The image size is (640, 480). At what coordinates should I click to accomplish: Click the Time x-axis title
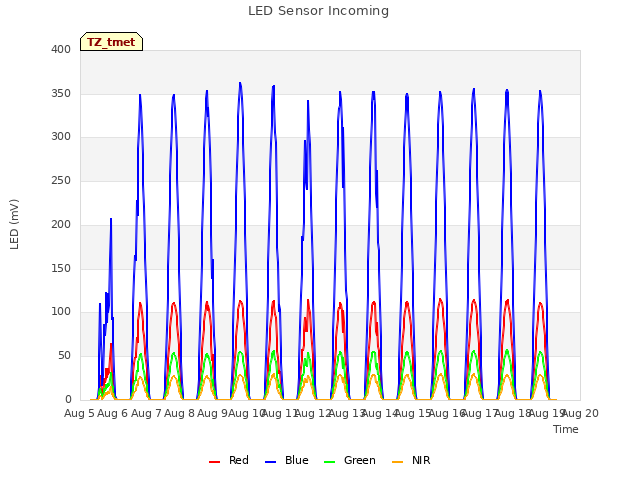tap(566, 429)
